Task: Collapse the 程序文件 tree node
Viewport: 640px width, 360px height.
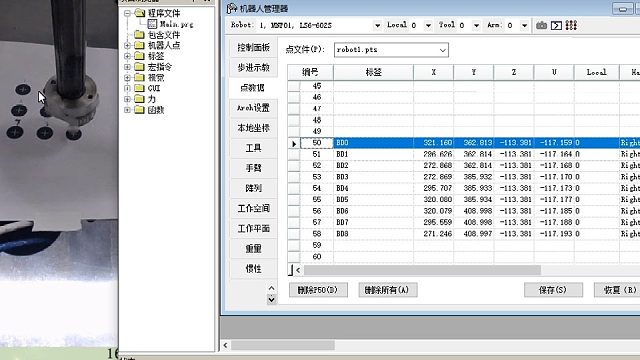Action: 127,13
